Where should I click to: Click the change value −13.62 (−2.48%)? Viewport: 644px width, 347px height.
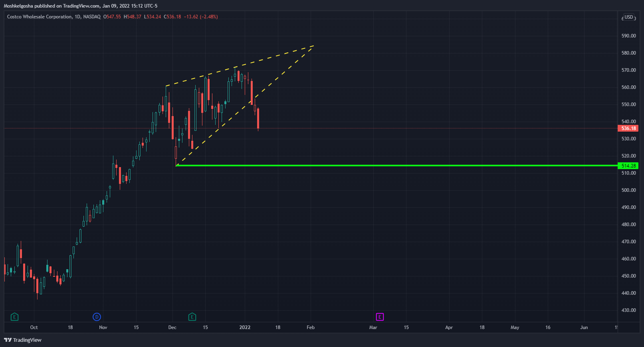pos(201,17)
